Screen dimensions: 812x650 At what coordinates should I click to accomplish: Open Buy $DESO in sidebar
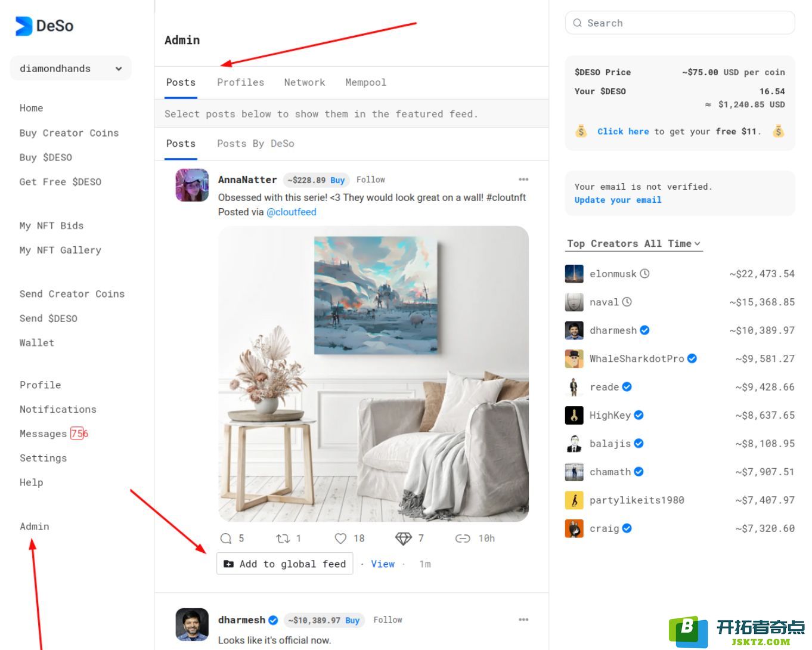(45, 157)
